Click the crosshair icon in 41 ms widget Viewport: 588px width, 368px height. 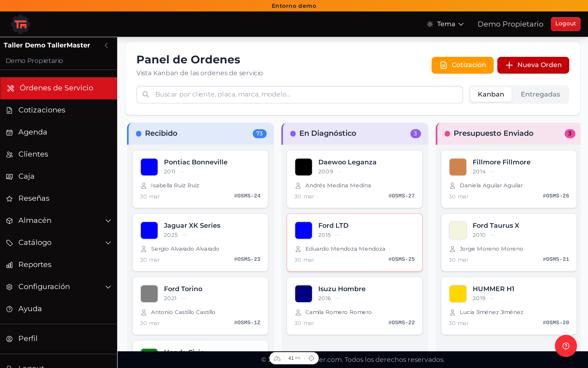(311, 358)
